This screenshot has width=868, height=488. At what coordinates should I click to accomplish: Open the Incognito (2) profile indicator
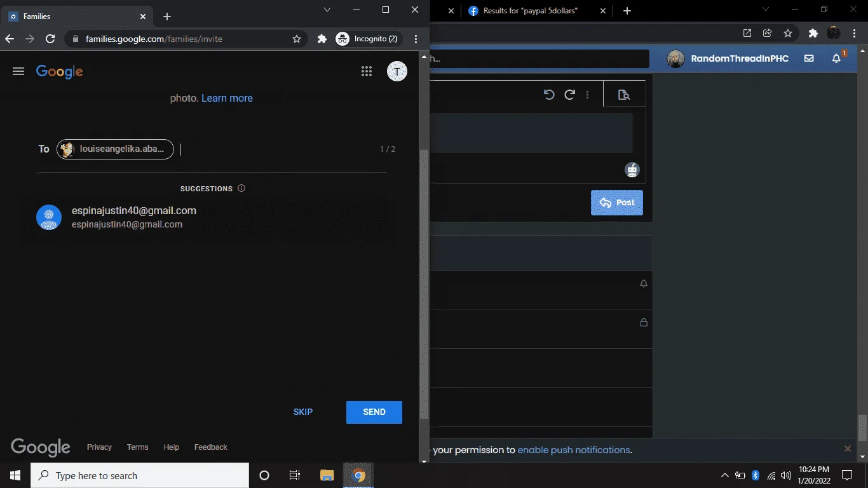[369, 39]
